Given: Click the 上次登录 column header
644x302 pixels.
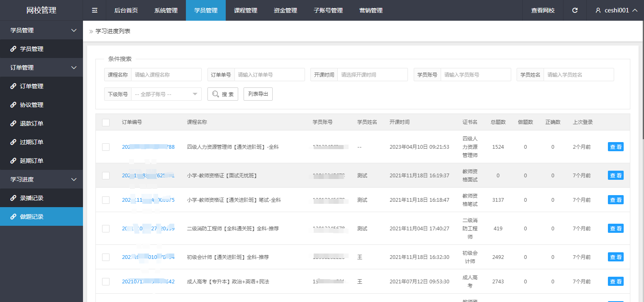Looking at the screenshot, I should point(583,122).
